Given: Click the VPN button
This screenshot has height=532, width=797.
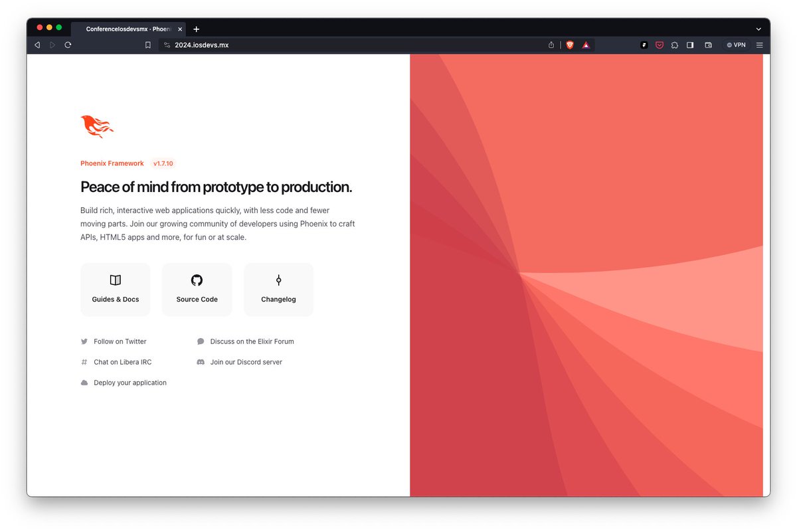Looking at the screenshot, I should click(736, 45).
